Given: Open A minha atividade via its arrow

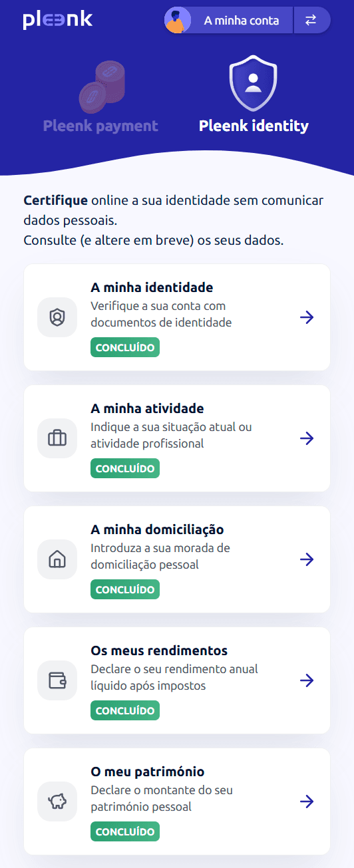Looking at the screenshot, I should pyautogui.click(x=307, y=438).
